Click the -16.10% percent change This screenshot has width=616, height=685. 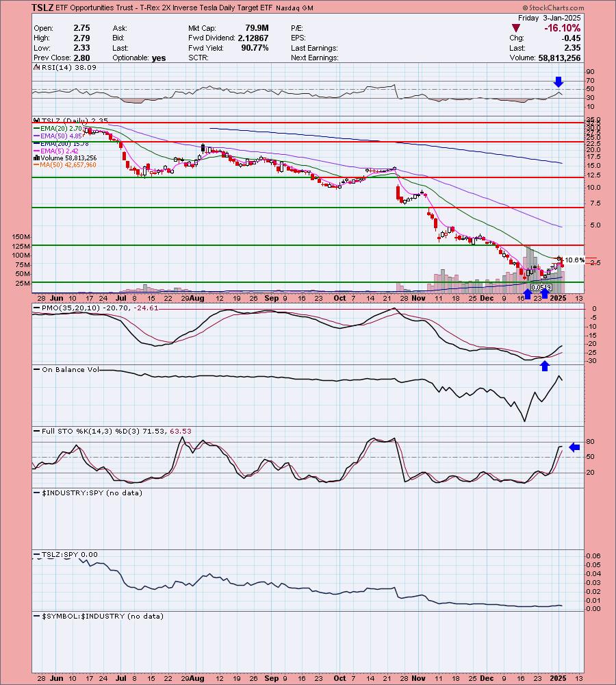pos(563,28)
